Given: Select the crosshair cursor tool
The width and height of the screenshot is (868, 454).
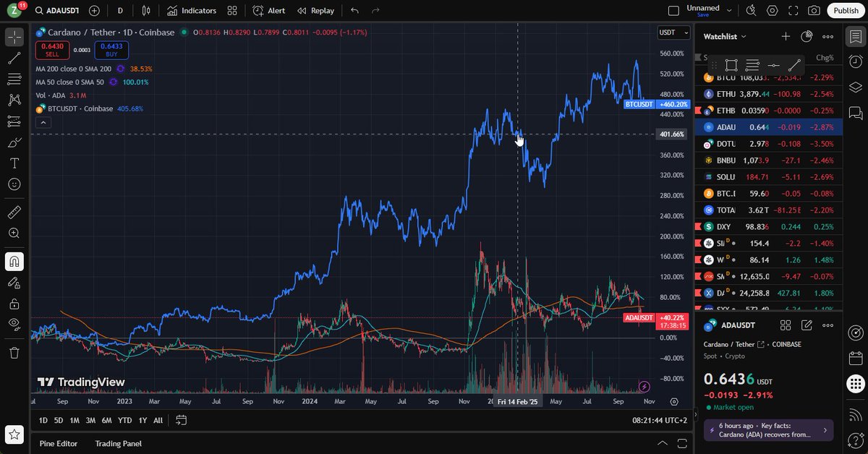Looking at the screenshot, I should click(x=14, y=38).
